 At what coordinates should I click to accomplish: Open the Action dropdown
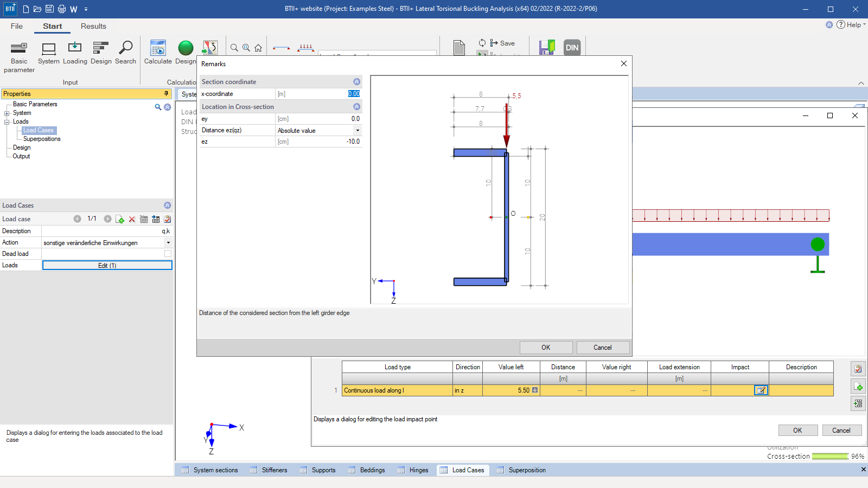click(168, 243)
